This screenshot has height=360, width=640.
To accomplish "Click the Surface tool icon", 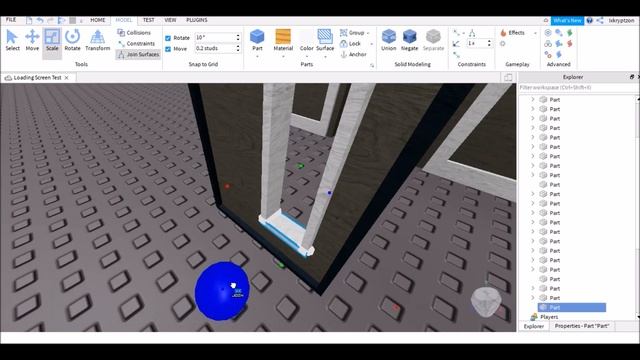I will [x=325, y=37].
